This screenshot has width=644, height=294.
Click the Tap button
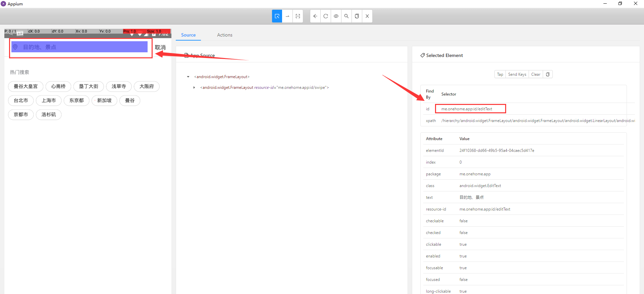500,74
